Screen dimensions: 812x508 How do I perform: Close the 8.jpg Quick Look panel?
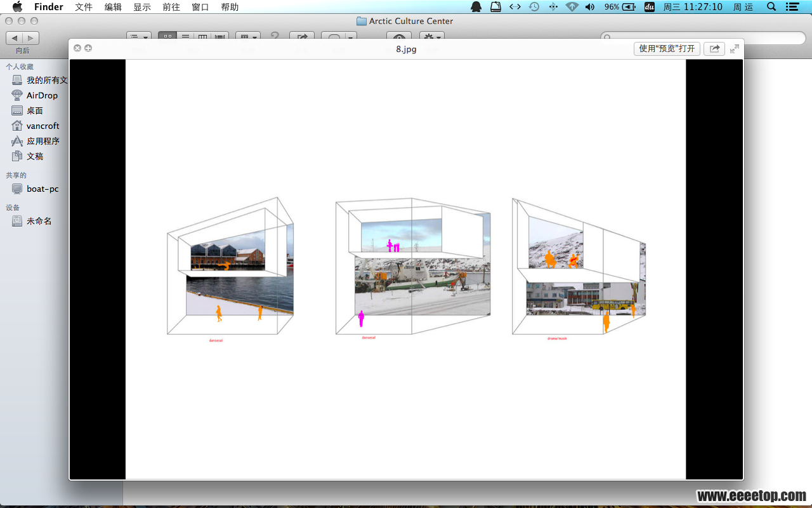click(x=77, y=48)
